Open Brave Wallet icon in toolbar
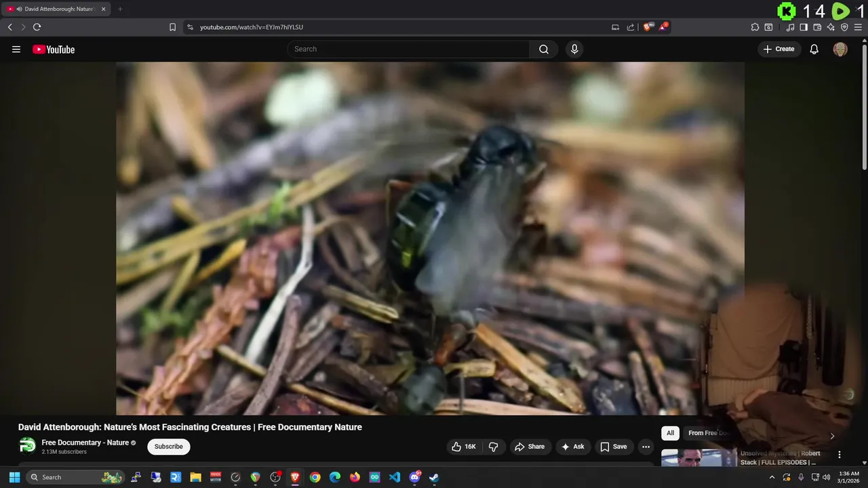Screen dimensions: 868x488 coord(817,27)
